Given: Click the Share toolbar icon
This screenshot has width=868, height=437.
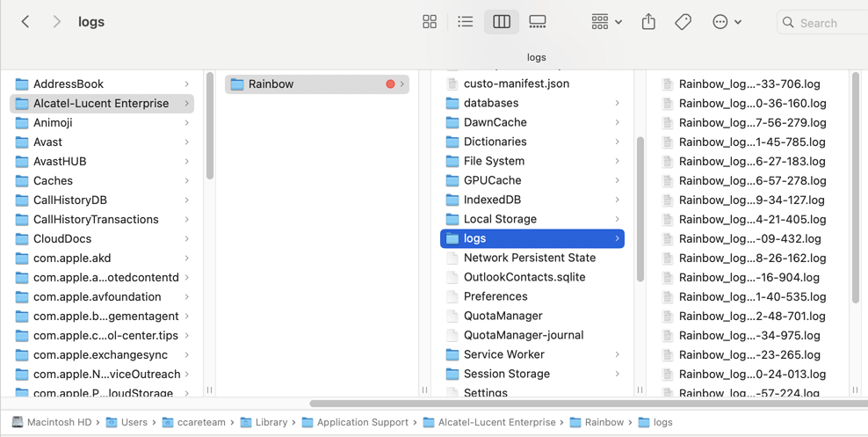Looking at the screenshot, I should pyautogui.click(x=648, y=22).
